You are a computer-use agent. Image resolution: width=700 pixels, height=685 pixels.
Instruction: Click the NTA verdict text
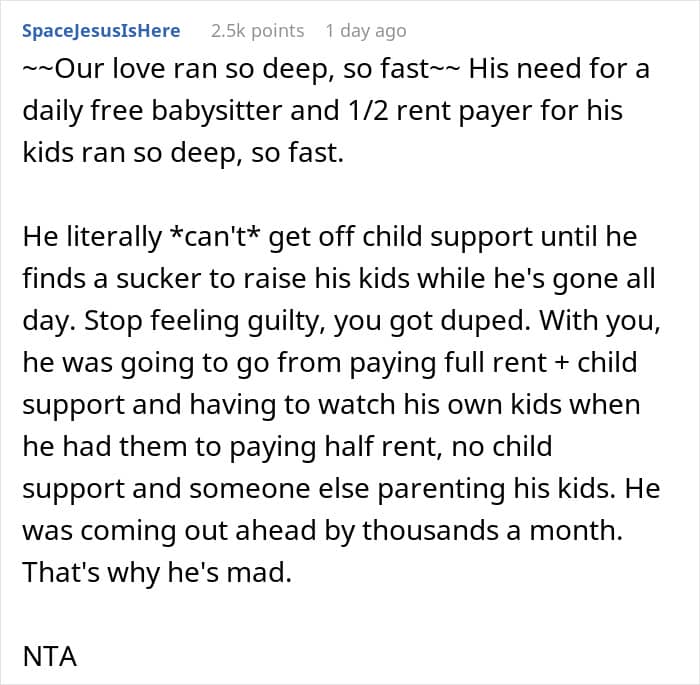(50, 657)
